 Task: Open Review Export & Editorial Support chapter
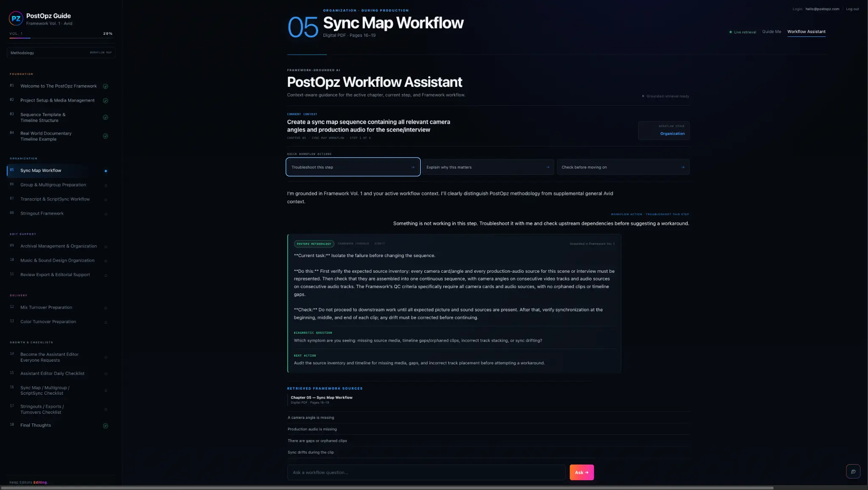coord(55,275)
